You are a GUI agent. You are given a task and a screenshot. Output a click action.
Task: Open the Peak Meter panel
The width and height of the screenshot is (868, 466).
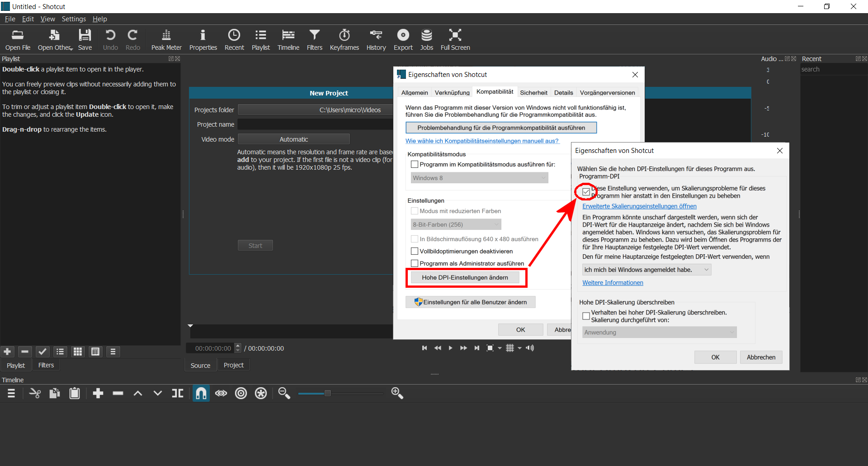166,40
